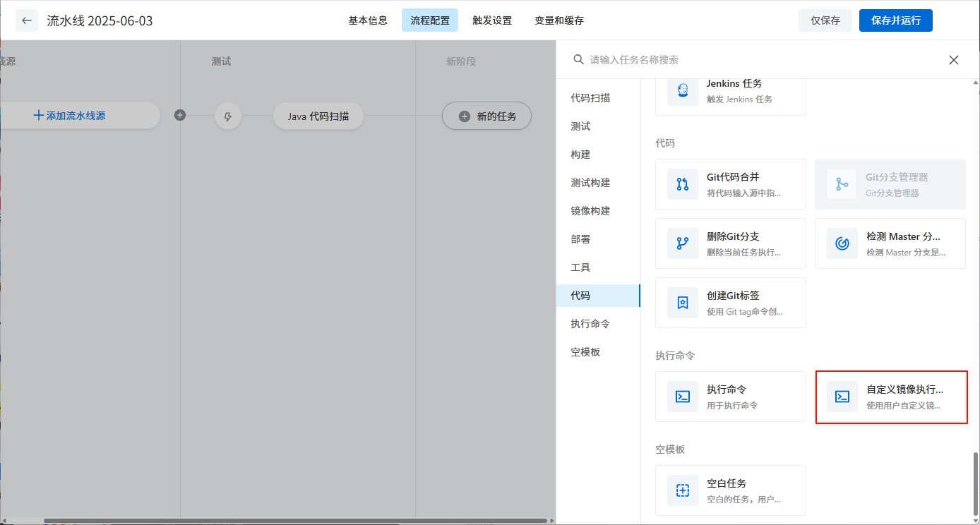This screenshot has height=525, width=980.
Task: Focus the task name search field
Action: pyautogui.click(x=763, y=60)
